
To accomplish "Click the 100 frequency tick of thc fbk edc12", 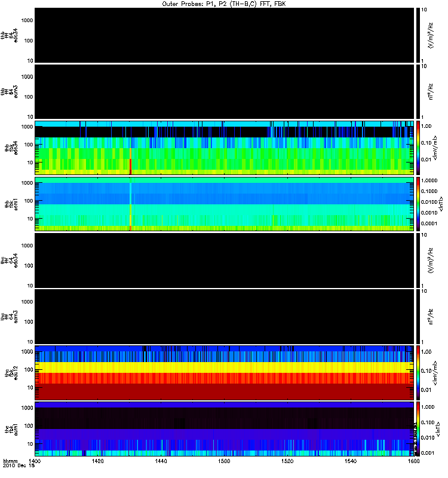I will click(x=28, y=370).
